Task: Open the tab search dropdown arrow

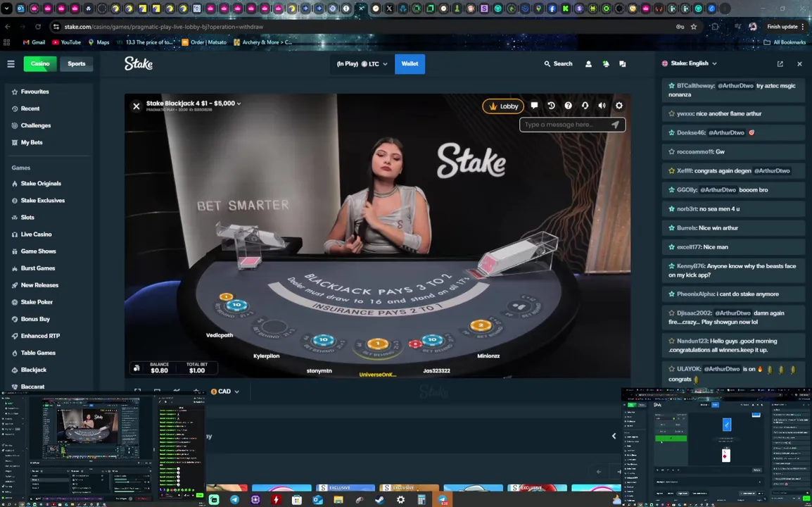Action: click(7, 9)
